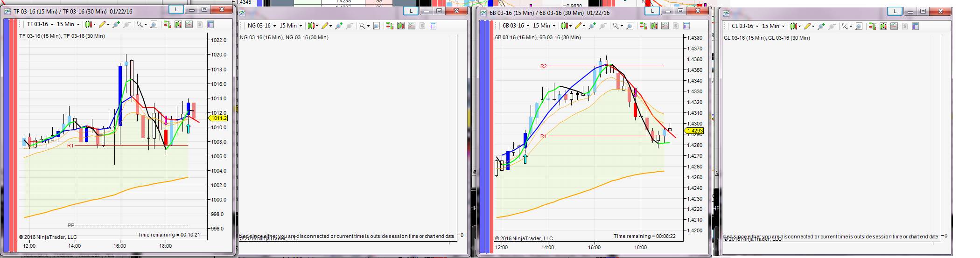This screenshot has width=980, height=258.
Task: Zoom in on CL 03-16 chart
Action: pyautogui.click(x=821, y=26)
